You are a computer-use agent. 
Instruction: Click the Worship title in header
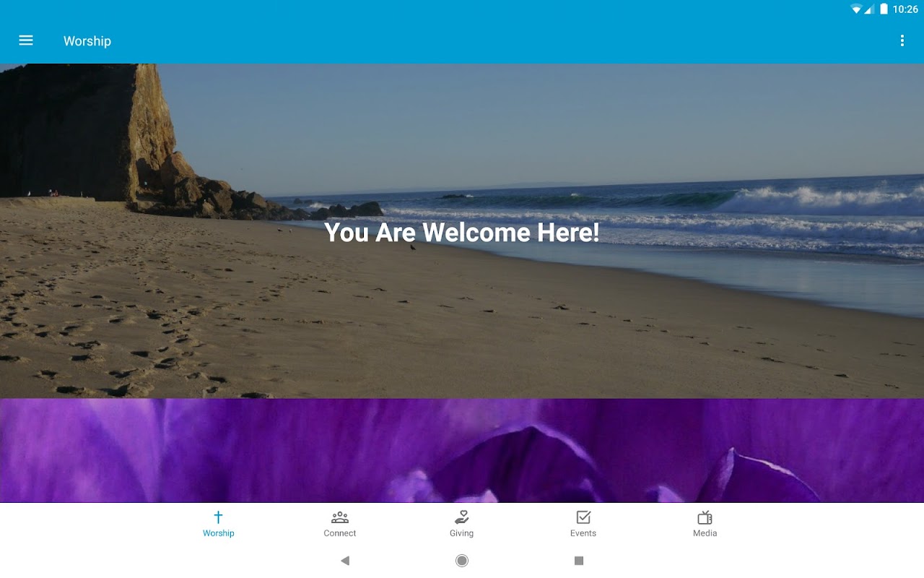(x=87, y=41)
